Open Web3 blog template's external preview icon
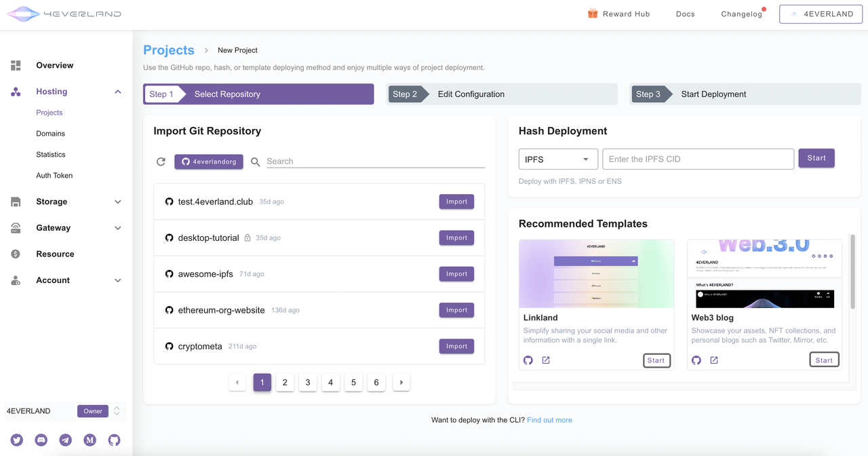Screen dimensions: 868x456 tap(714, 360)
